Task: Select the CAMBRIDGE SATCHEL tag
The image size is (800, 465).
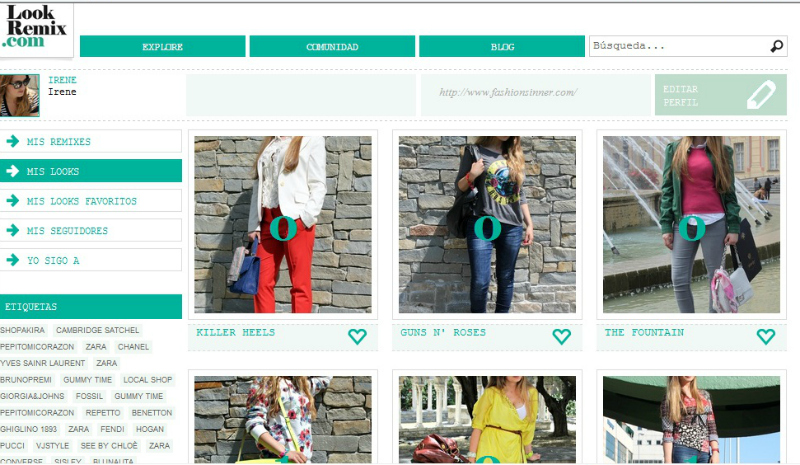Action: point(97,330)
